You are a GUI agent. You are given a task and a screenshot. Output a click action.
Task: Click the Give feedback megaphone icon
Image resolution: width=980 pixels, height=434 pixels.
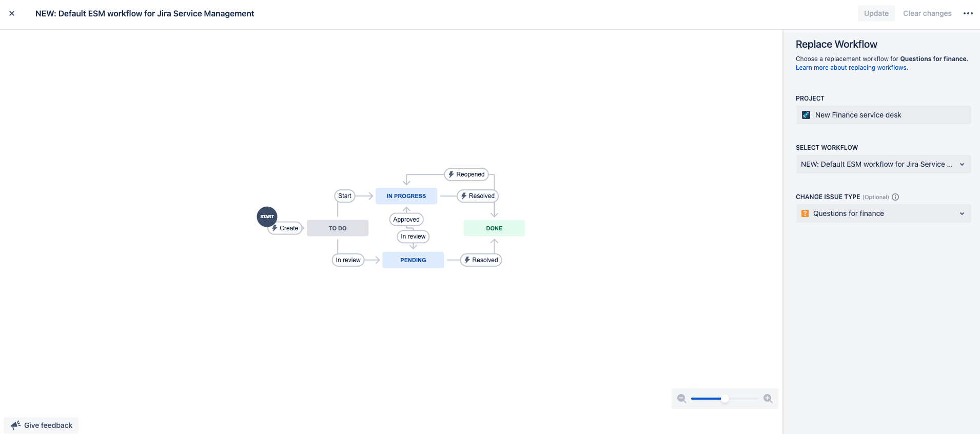[16, 425]
